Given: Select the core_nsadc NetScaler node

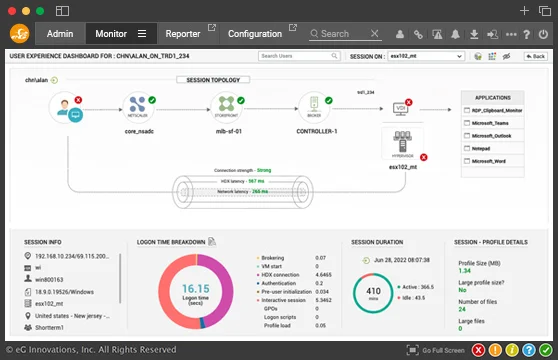Looking at the screenshot, I should pos(139,108).
